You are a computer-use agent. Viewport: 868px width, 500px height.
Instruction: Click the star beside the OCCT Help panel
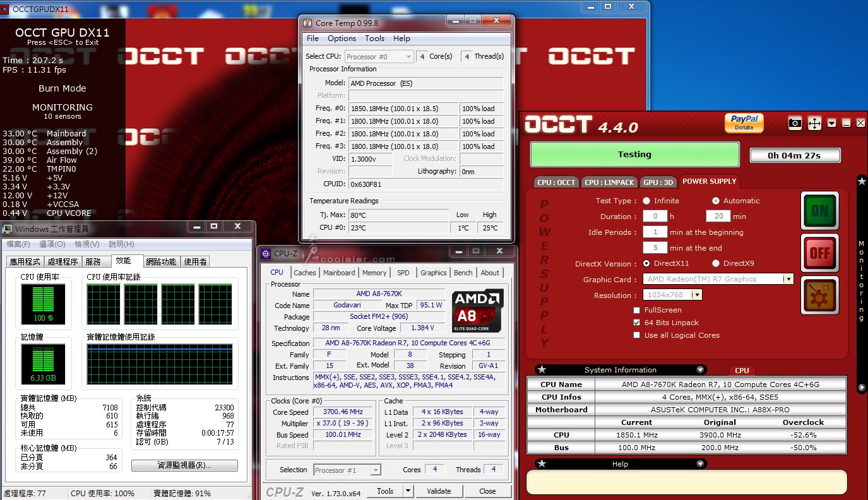click(x=542, y=464)
